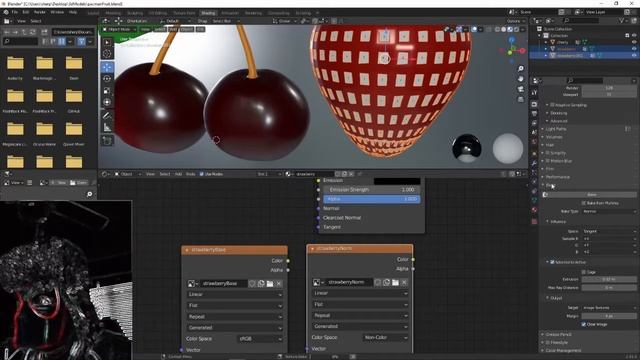Select the Move tool in viewport toolbar
The height and width of the screenshot is (360, 640).
(x=107, y=67)
